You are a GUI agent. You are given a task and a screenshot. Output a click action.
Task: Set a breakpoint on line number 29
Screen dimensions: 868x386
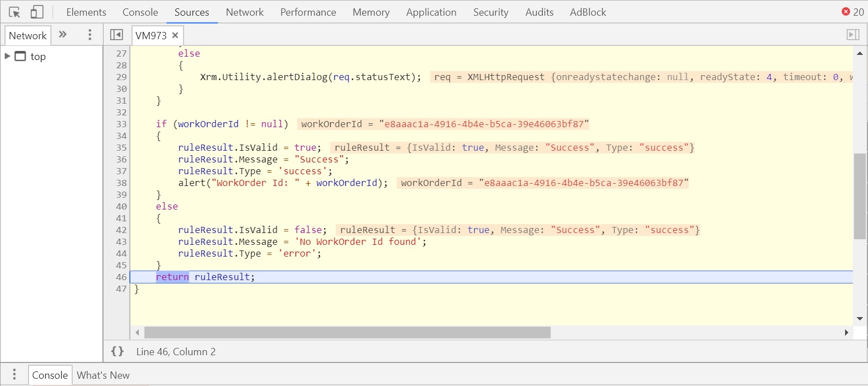point(121,77)
